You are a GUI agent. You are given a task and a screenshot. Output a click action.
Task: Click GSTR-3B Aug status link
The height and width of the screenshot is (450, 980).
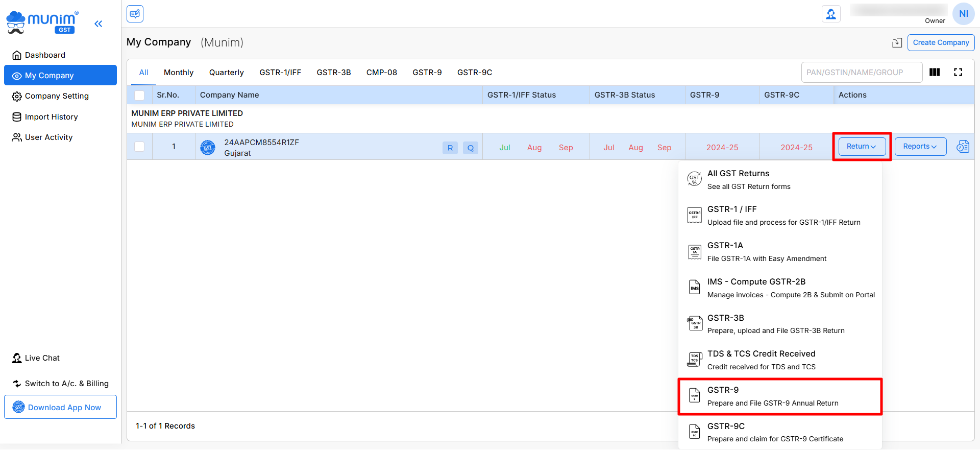tap(635, 148)
